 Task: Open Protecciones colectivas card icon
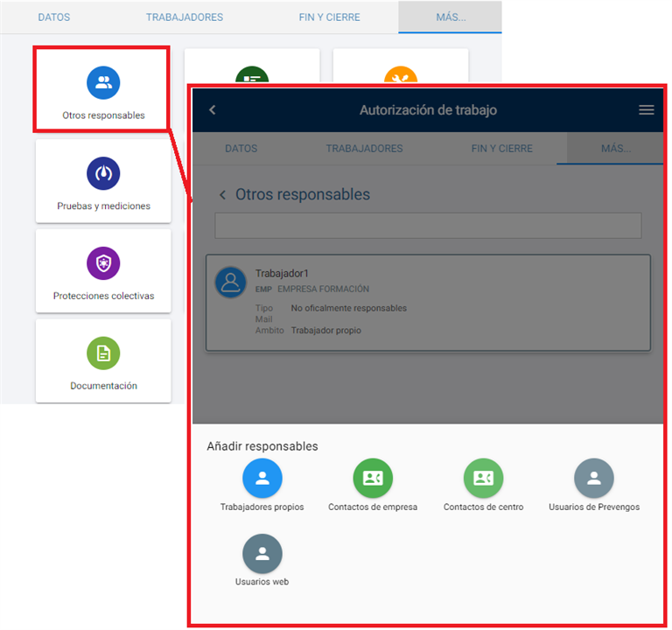tap(103, 263)
